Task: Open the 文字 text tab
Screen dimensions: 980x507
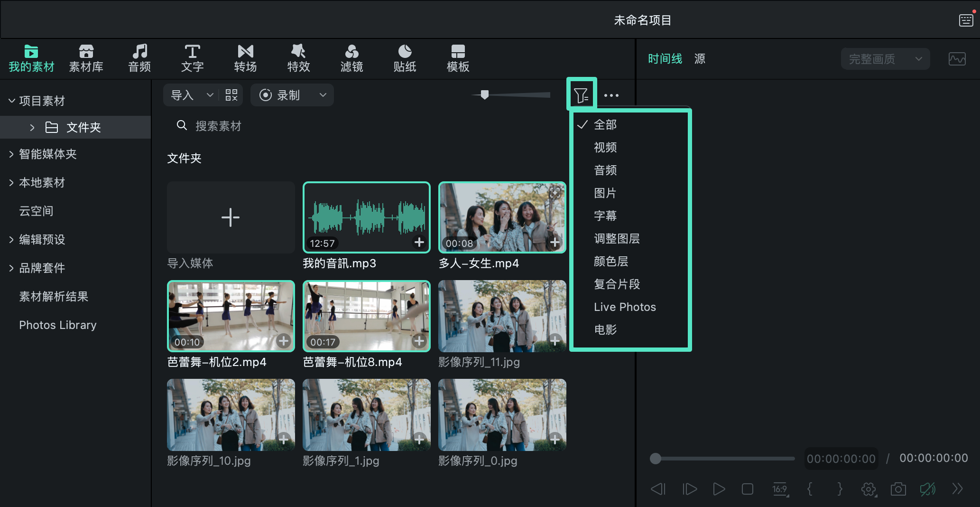Action: pyautogui.click(x=192, y=58)
